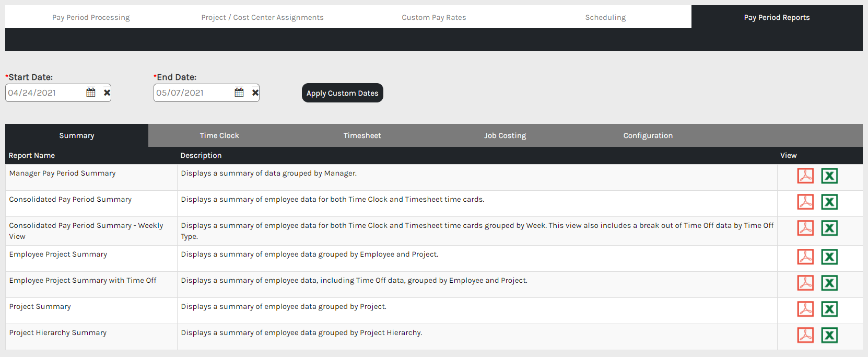Select Project Summary row name
Screen dimensions: 868x357
(40, 306)
